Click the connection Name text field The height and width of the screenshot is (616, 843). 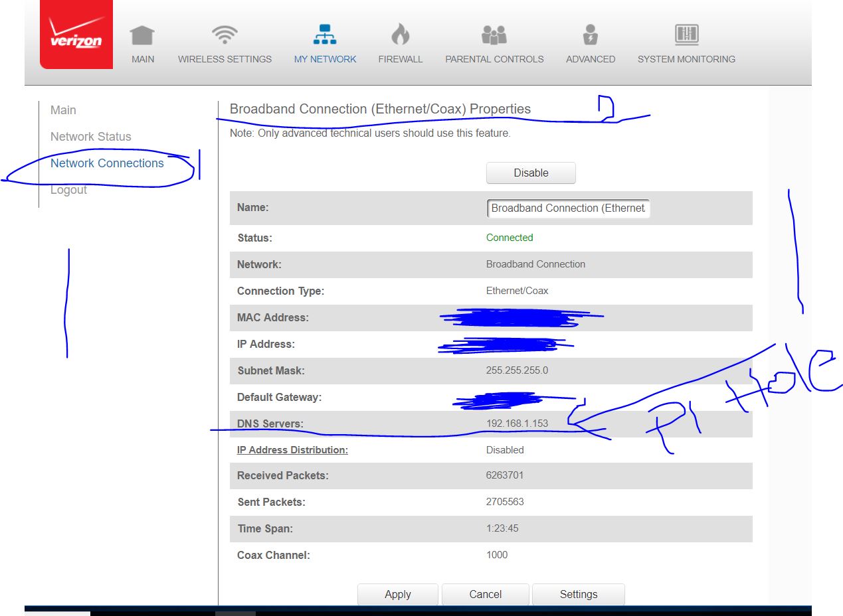(569, 208)
